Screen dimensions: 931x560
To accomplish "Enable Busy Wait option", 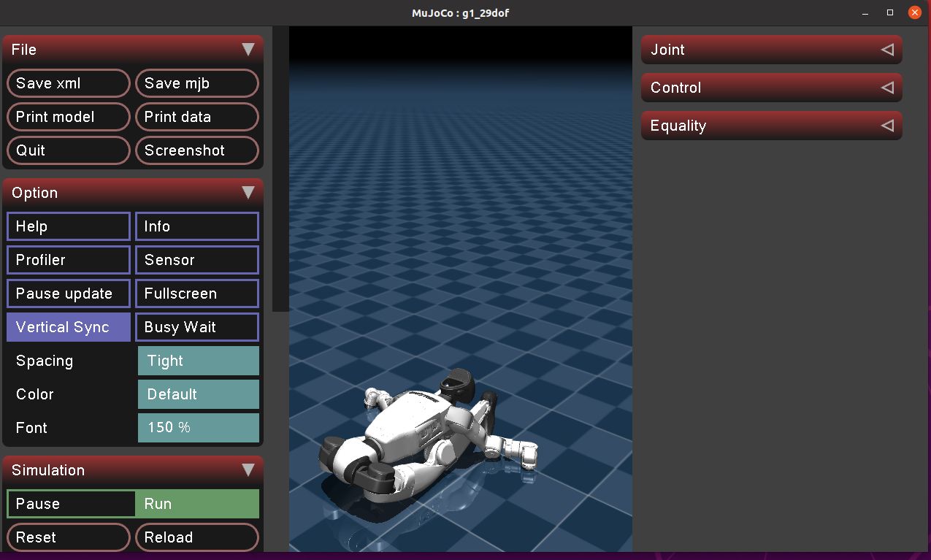I will [x=197, y=327].
